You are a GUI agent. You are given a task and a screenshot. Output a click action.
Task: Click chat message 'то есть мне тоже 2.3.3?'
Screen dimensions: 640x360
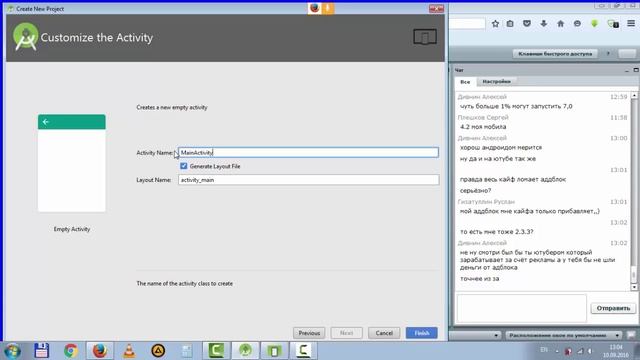point(497,232)
